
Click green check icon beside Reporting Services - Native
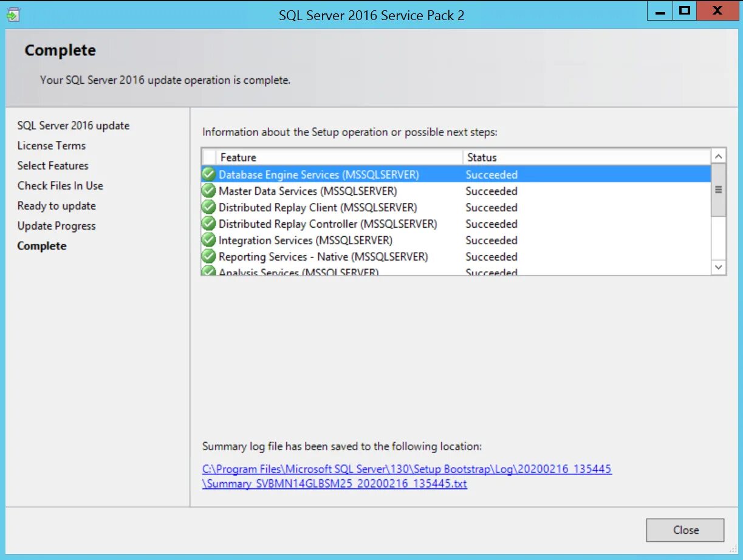click(209, 256)
